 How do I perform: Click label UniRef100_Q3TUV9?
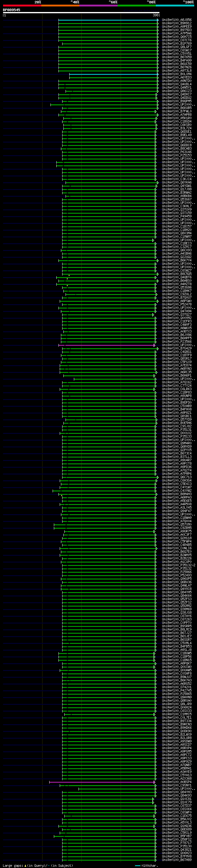[x=177, y=209]
